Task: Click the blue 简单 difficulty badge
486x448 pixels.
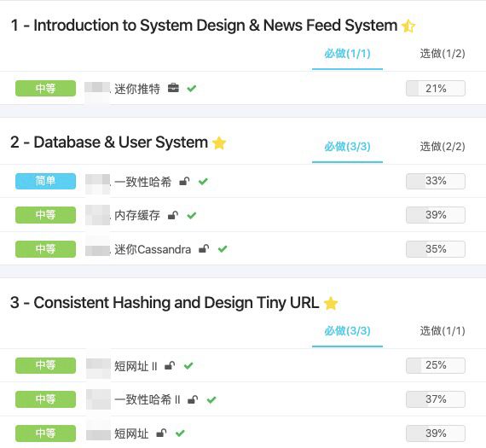Action: [45, 181]
